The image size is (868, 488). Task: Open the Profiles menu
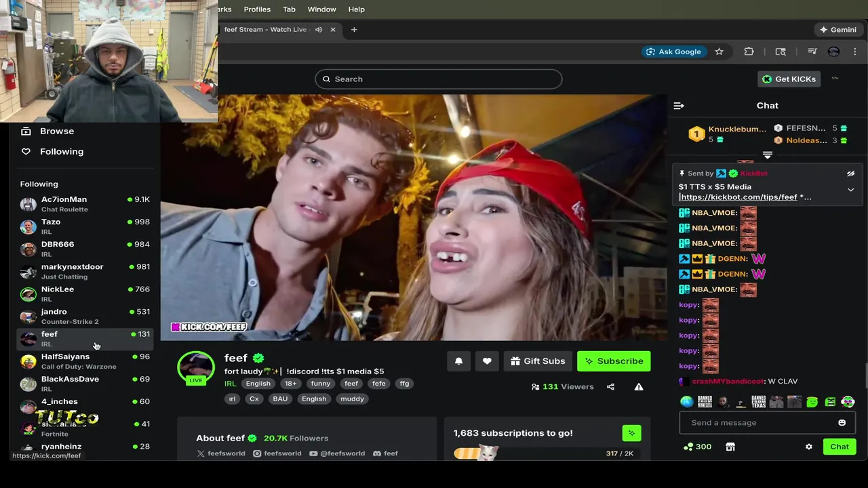tap(257, 9)
